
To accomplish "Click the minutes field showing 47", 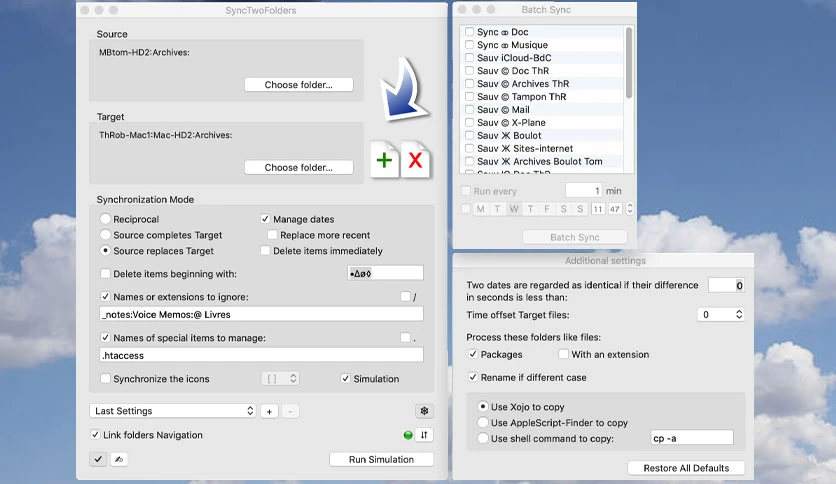I will pos(615,209).
